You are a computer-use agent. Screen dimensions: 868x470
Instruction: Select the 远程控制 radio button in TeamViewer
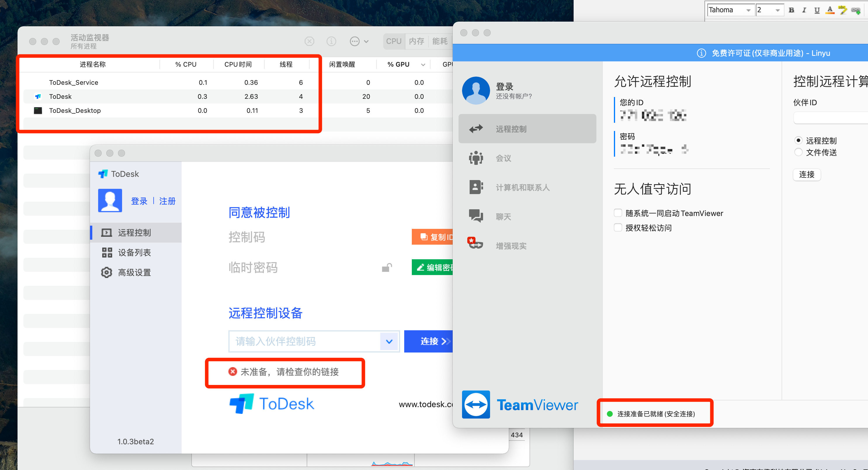coord(798,140)
